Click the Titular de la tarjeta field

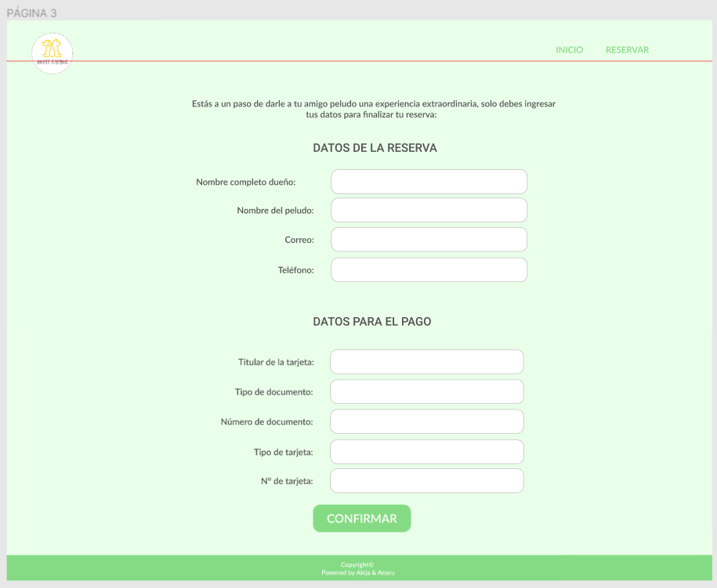(x=426, y=362)
